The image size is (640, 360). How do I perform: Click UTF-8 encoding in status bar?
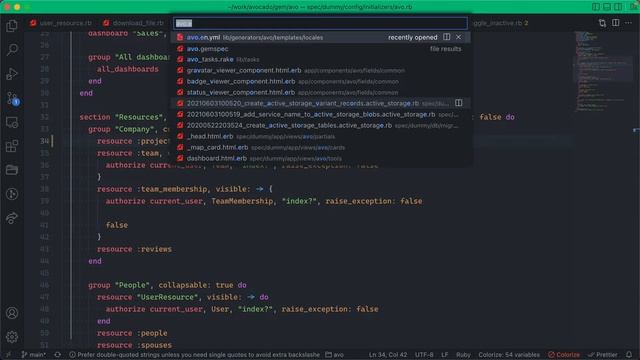[x=424, y=355]
